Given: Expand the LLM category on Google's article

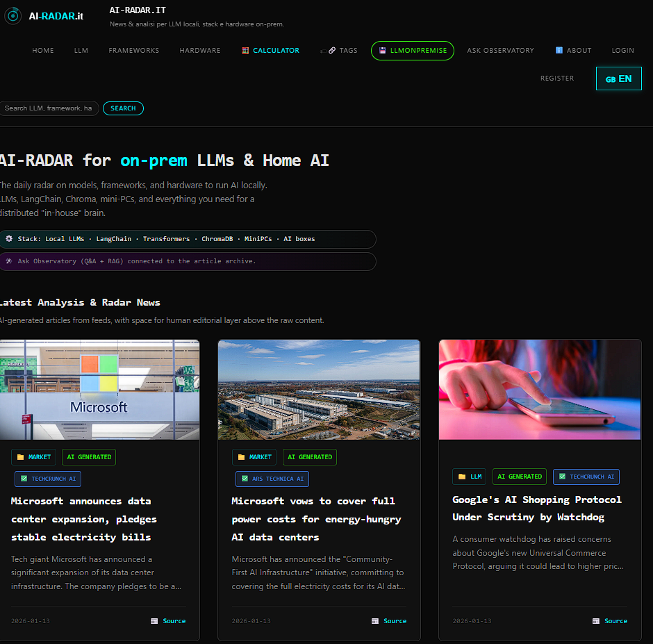Looking at the screenshot, I should 469,477.
